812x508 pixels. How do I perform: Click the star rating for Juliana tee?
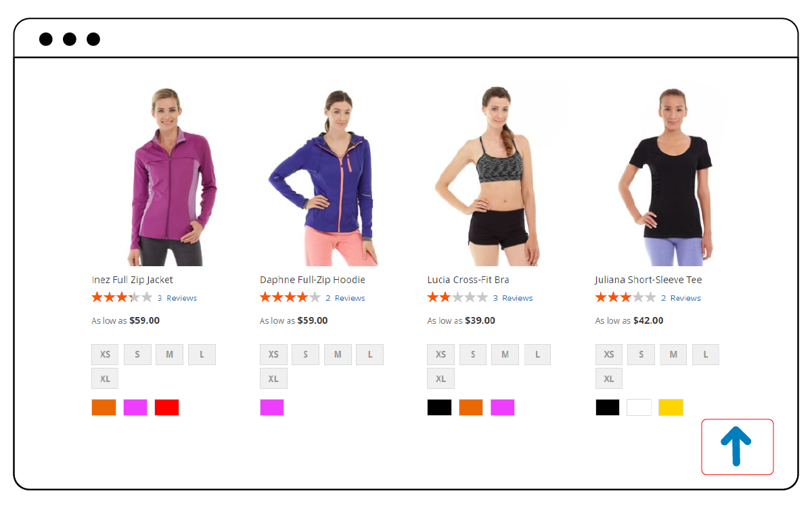(625, 297)
